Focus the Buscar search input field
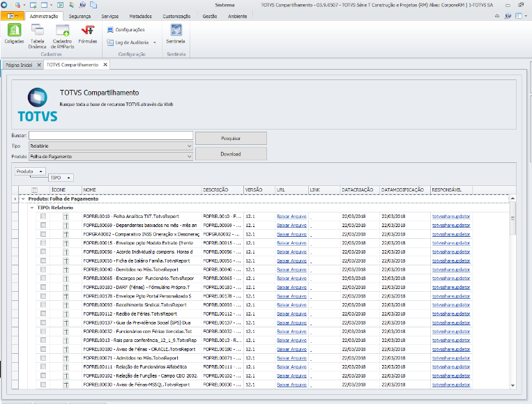The height and width of the screenshot is (404, 532). (x=111, y=136)
